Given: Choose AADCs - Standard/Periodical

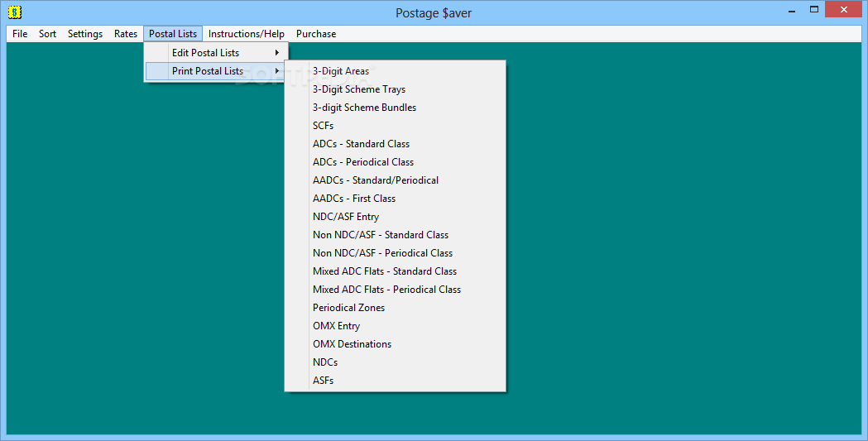Looking at the screenshot, I should pos(396,180).
